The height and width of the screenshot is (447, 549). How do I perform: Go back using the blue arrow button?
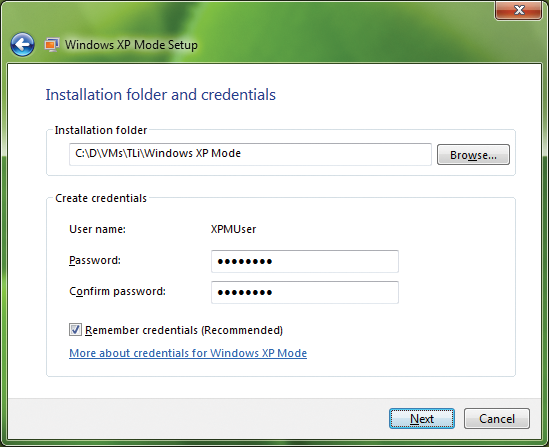click(22, 44)
